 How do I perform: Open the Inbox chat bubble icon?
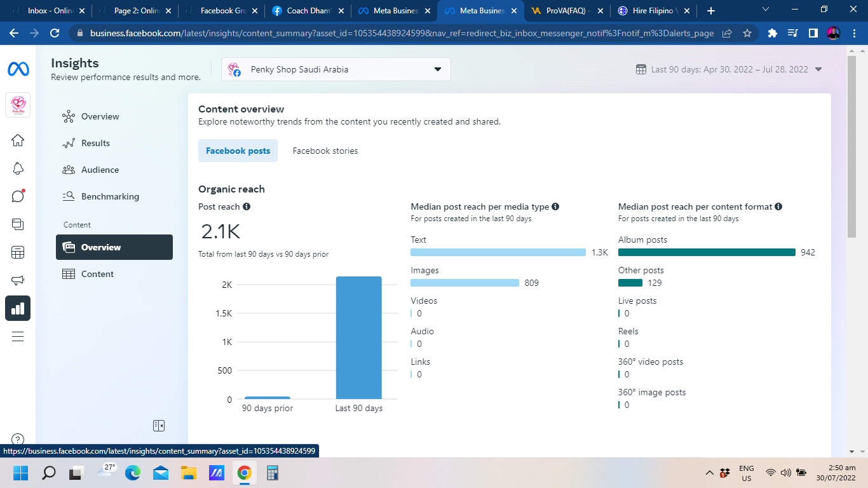(x=18, y=196)
